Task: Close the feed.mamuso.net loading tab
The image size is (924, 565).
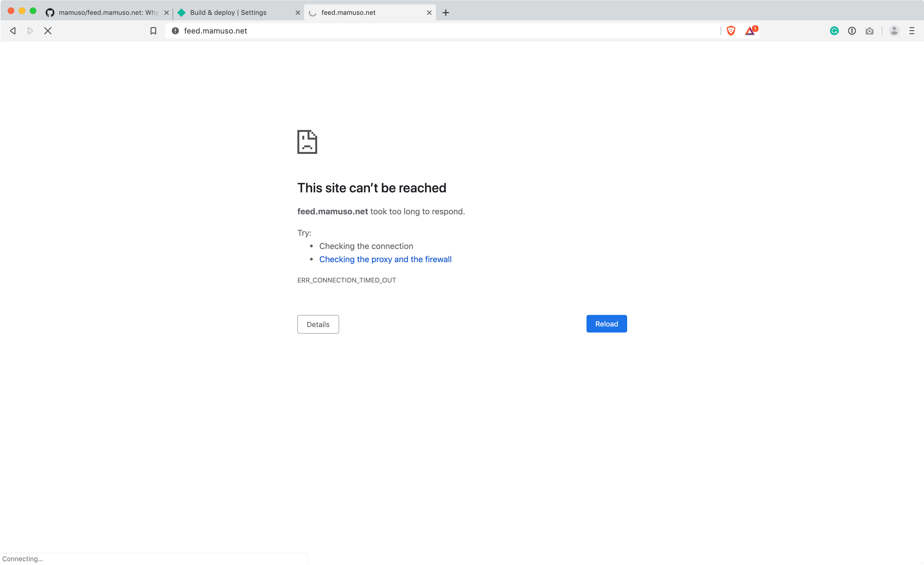Action: coord(429,12)
